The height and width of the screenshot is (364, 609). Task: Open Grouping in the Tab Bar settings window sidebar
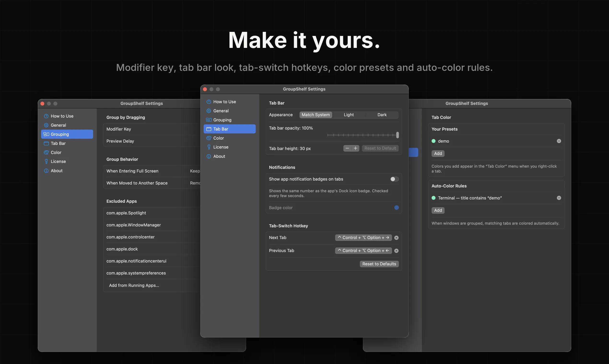coord(229,120)
